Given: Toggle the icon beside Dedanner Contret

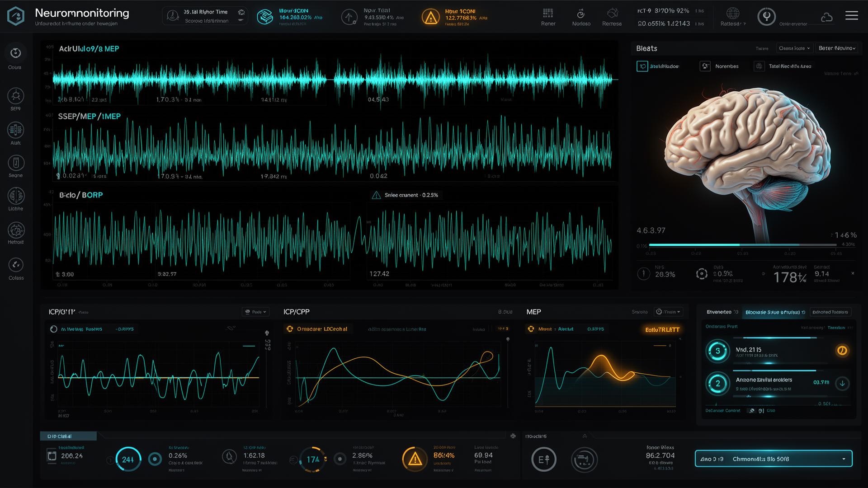Looking at the screenshot, I should (x=751, y=411).
